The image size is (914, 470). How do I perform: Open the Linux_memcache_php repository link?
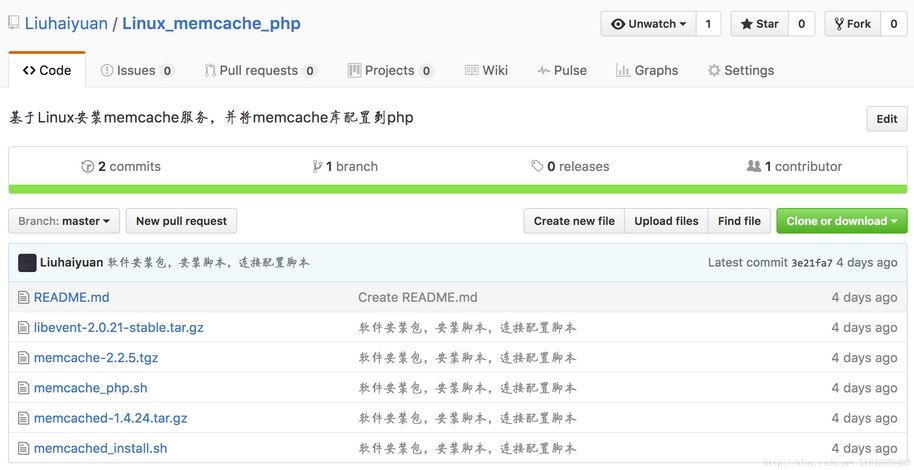212,24
